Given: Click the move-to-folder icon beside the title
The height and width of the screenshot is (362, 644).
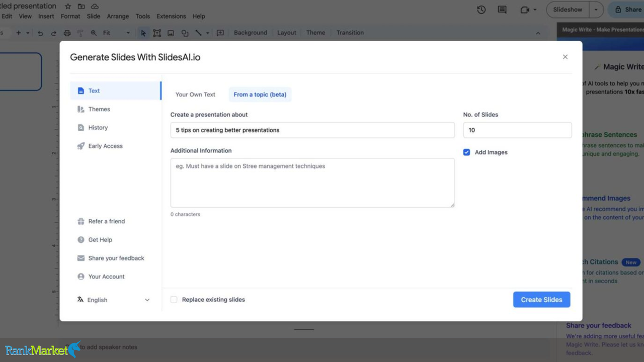Looking at the screenshot, I should pos(82,7).
